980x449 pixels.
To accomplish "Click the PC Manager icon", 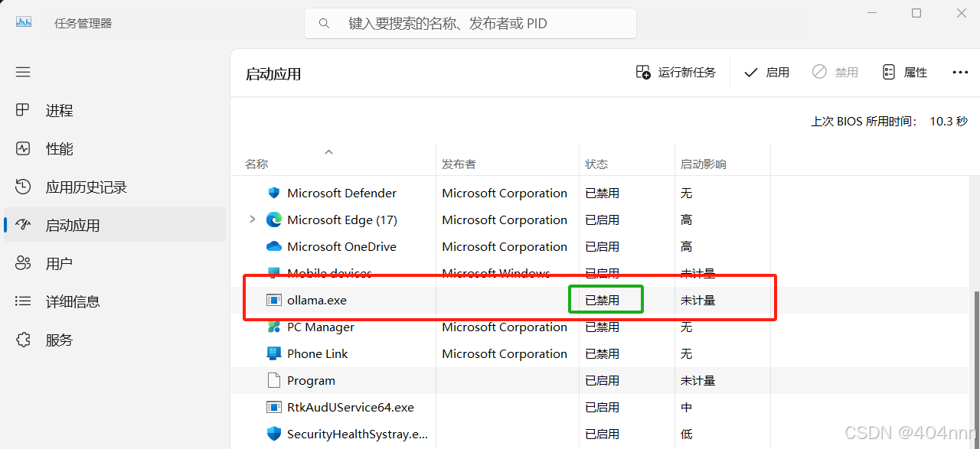I will pos(273,327).
